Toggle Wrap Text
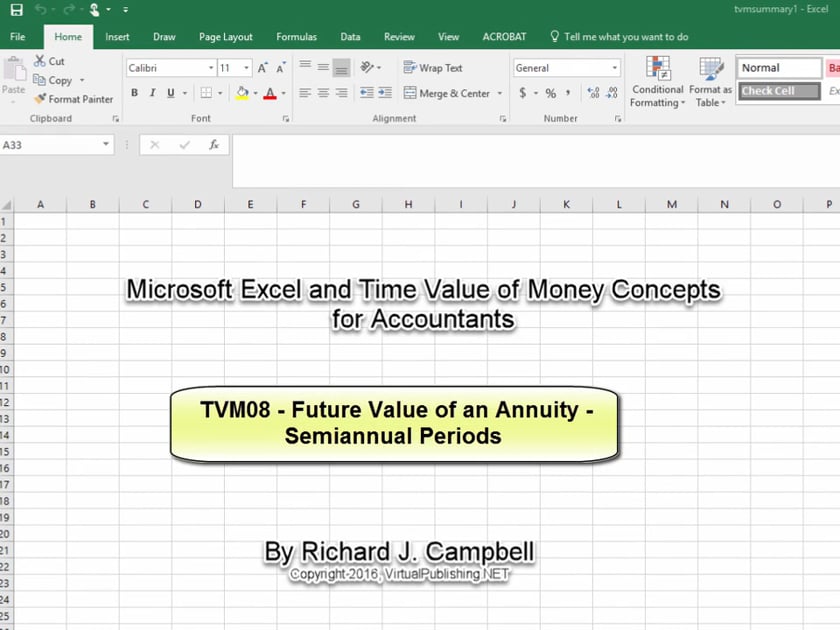This screenshot has height=630, width=840. pyautogui.click(x=433, y=68)
